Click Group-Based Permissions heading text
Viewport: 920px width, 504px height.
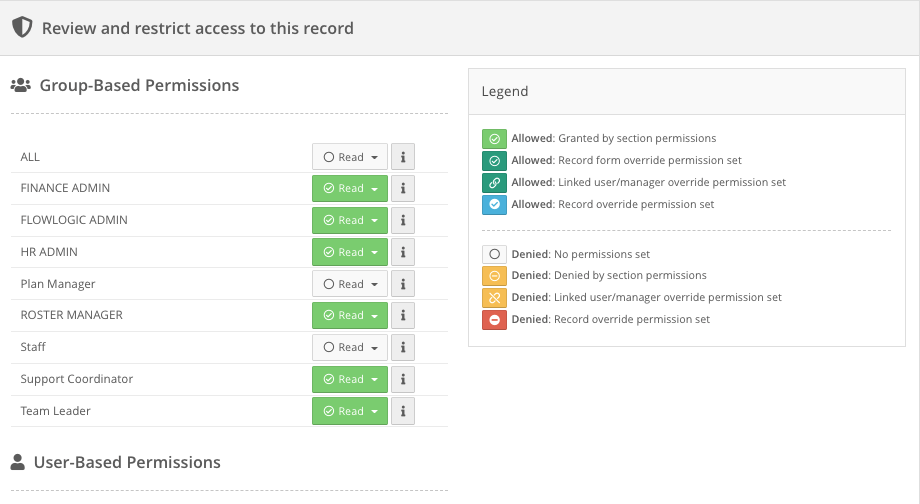[139, 85]
